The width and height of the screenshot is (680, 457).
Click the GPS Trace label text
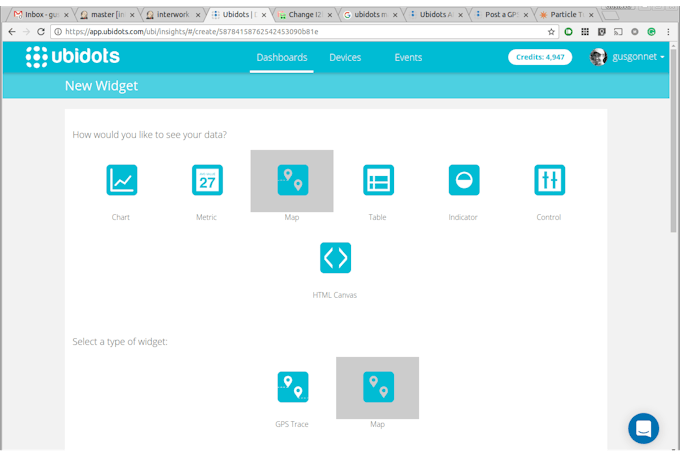coord(292,424)
